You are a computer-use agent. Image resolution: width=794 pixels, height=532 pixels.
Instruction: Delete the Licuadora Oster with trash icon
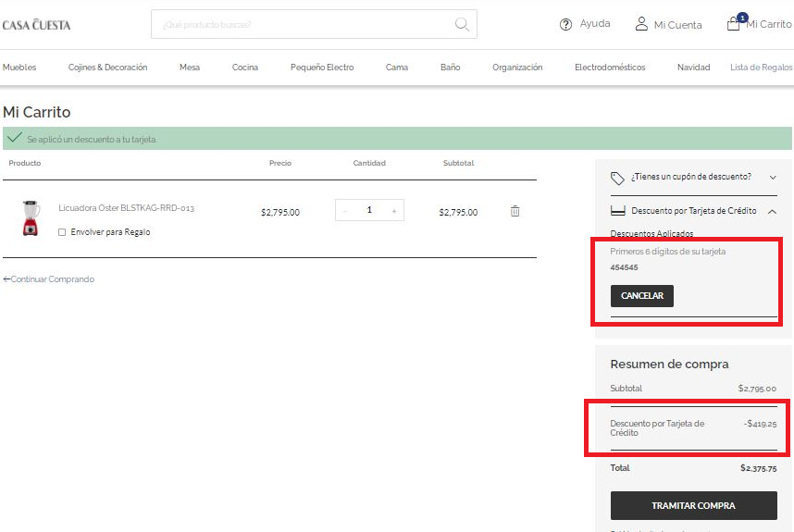coord(515,211)
